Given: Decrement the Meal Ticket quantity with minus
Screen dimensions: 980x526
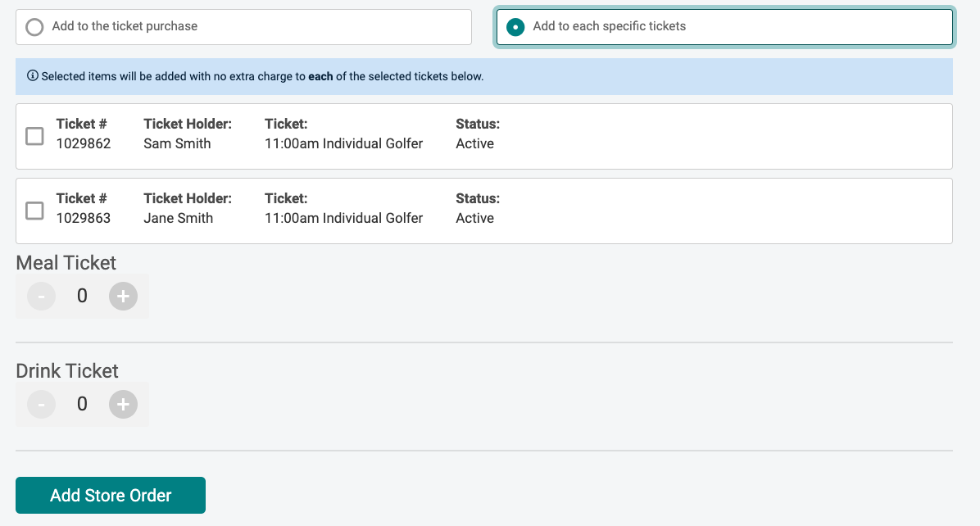Looking at the screenshot, I should point(41,296).
